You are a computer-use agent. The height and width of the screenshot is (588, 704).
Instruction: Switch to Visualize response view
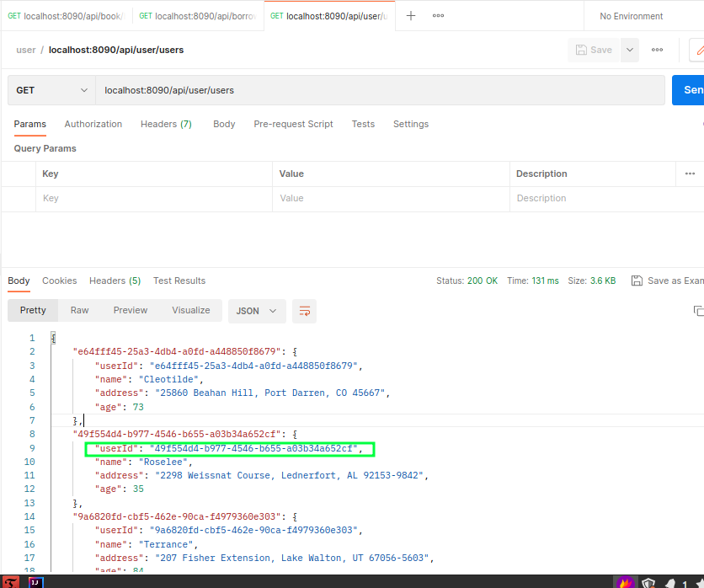pos(191,310)
